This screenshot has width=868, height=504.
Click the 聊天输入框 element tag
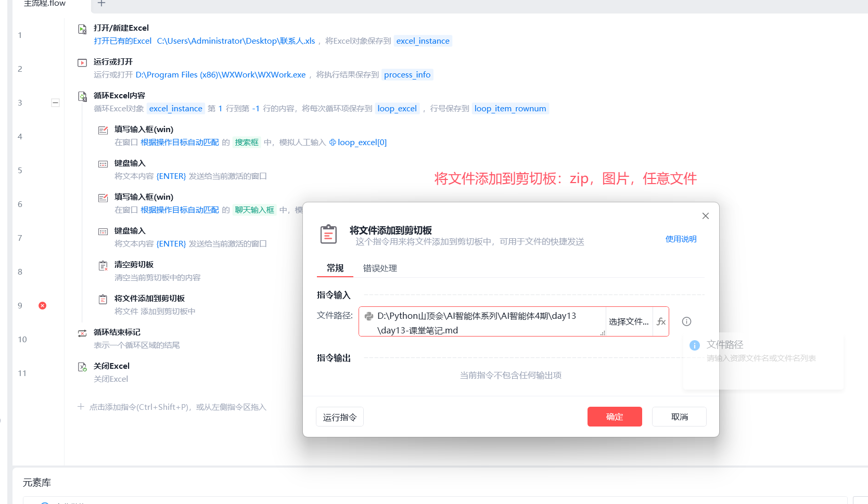pyautogui.click(x=254, y=210)
